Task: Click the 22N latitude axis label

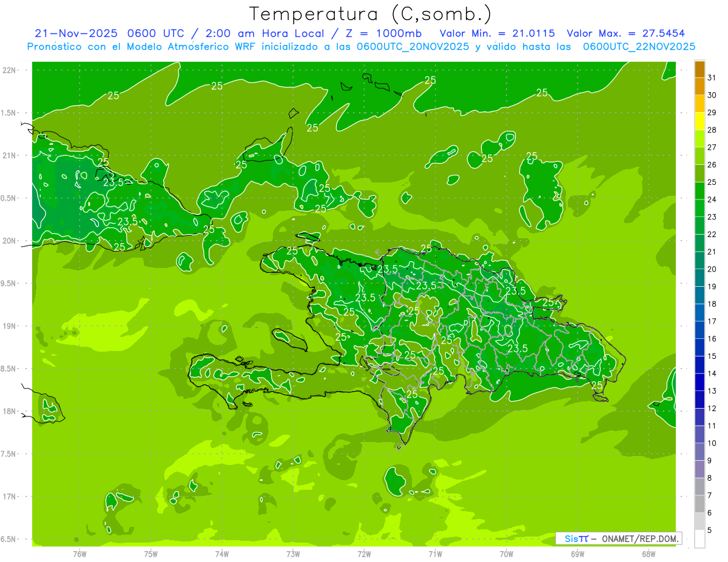Action: tap(10, 70)
